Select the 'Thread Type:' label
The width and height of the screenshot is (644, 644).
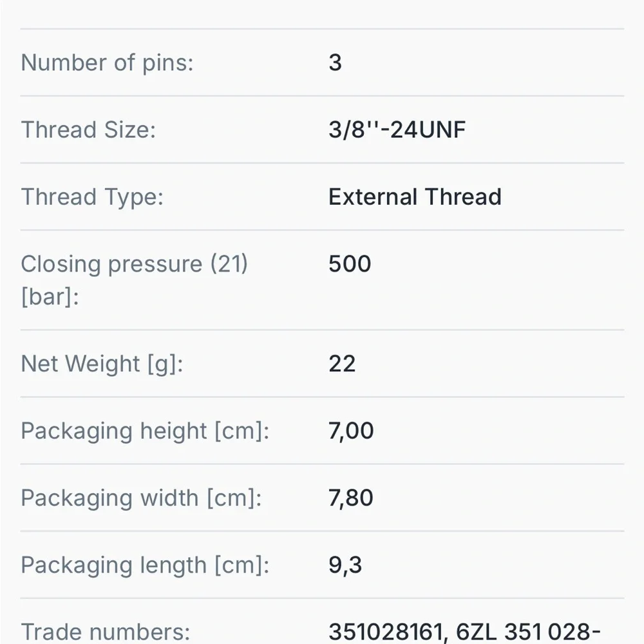pyautogui.click(x=92, y=196)
